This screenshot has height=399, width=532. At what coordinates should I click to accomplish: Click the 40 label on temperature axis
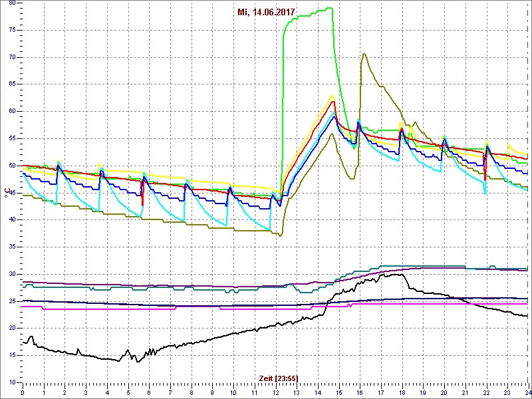pos(11,220)
